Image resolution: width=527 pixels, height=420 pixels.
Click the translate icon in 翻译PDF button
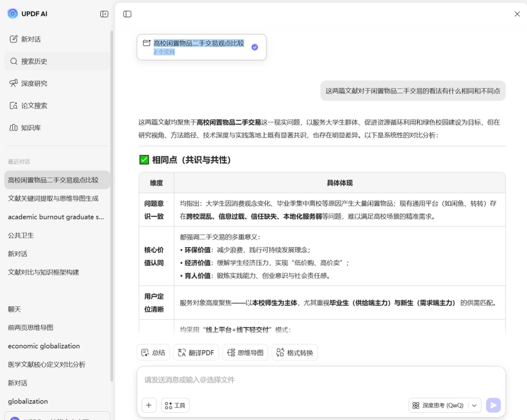click(x=182, y=353)
